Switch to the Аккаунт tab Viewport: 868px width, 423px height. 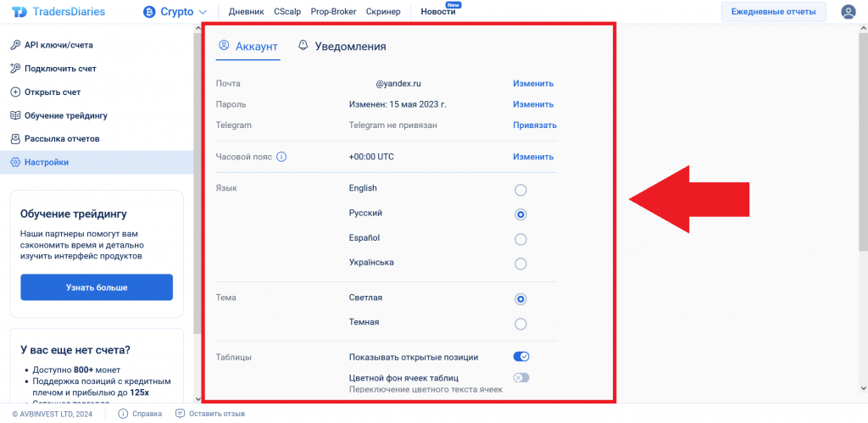point(248,47)
